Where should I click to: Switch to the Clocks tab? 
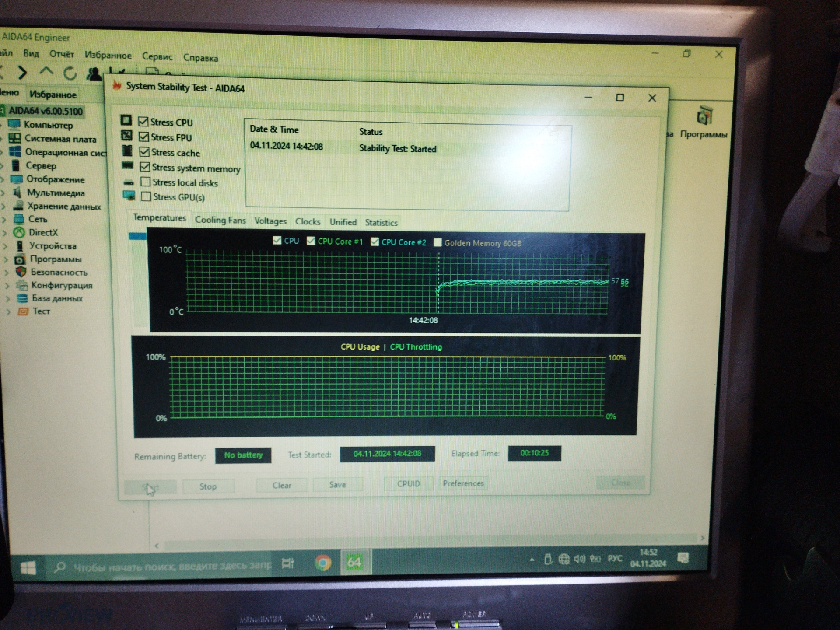point(308,221)
